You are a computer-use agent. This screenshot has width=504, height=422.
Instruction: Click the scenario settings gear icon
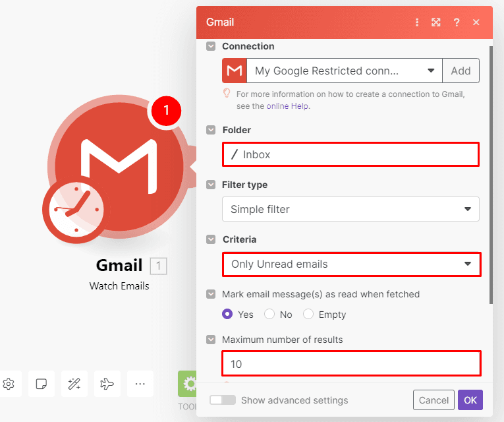pos(9,384)
